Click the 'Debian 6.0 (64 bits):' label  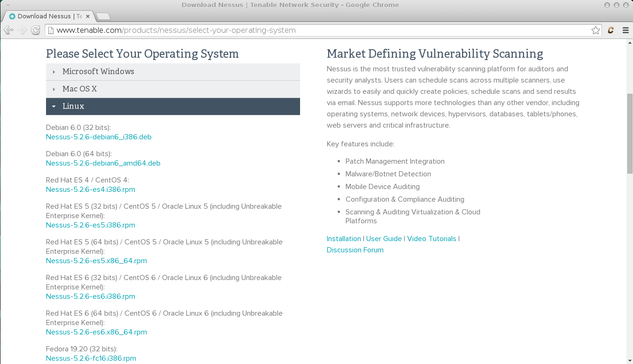(x=79, y=154)
